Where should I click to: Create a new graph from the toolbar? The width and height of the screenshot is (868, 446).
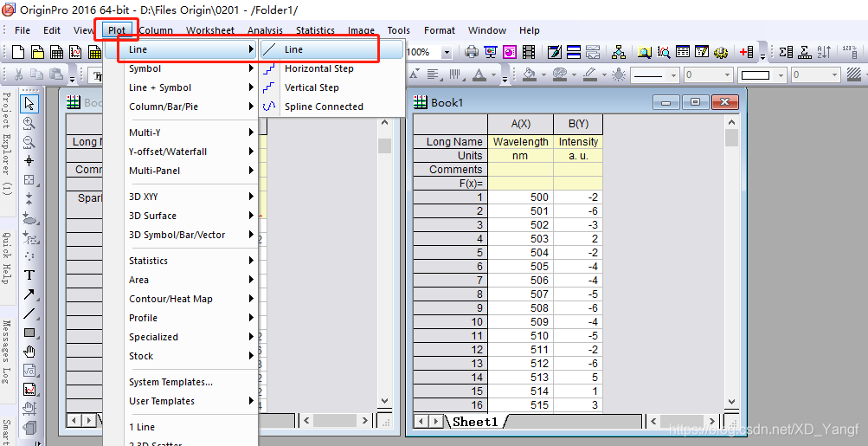point(76,52)
